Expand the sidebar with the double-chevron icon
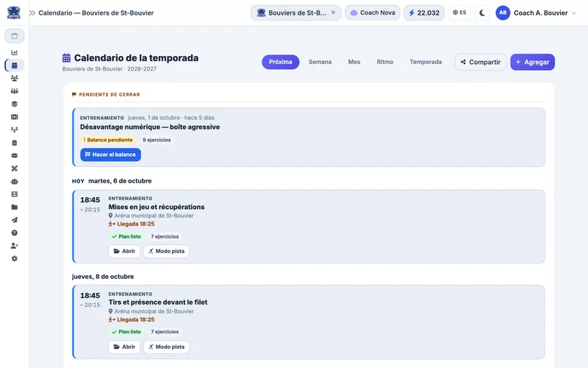Screen dimensions: 588x368 coord(32,13)
